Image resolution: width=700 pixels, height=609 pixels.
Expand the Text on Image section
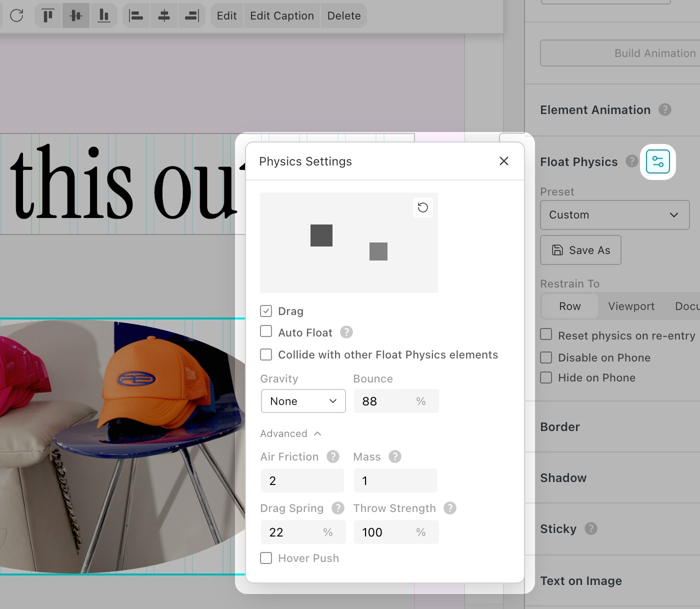click(x=581, y=581)
